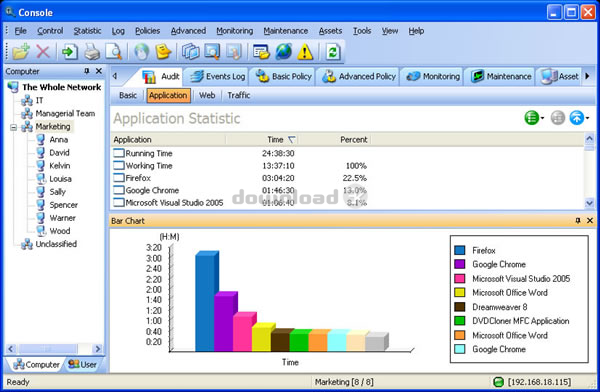Open print preview magnifier icon
The width and height of the screenshot is (600, 392).
coord(114,52)
